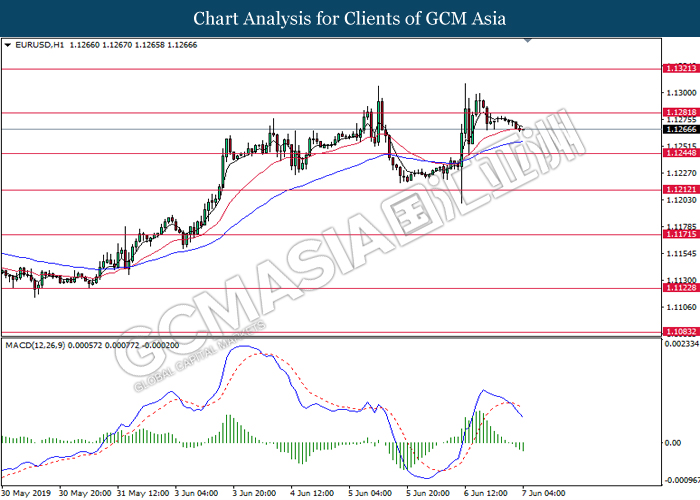Viewport: 700px width, 500px height.
Task: Select the EURUSD,H1 symbol label
Action: (40, 45)
